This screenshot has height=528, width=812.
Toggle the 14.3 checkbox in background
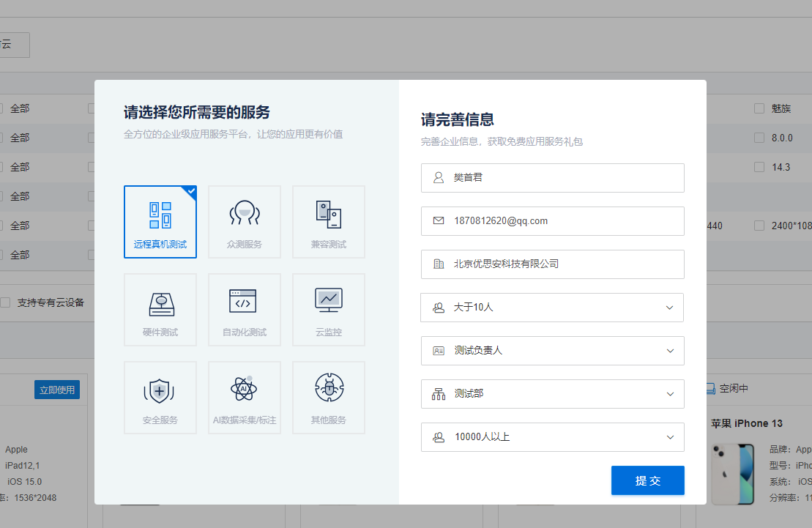[x=759, y=167]
